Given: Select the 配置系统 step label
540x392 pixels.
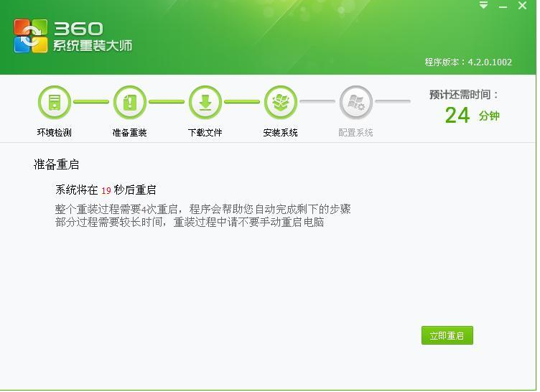Looking at the screenshot, I should 355,133.
